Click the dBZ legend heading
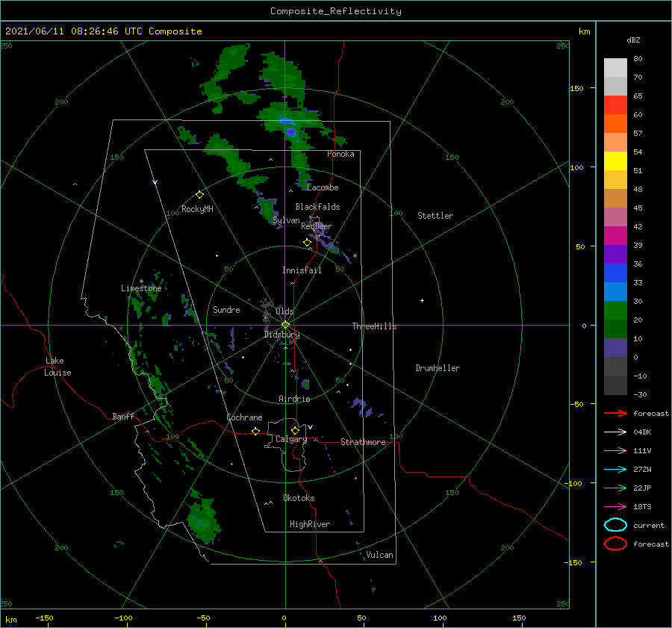The width and height of the screenshot is (672, 628). [x=633, y=40]
